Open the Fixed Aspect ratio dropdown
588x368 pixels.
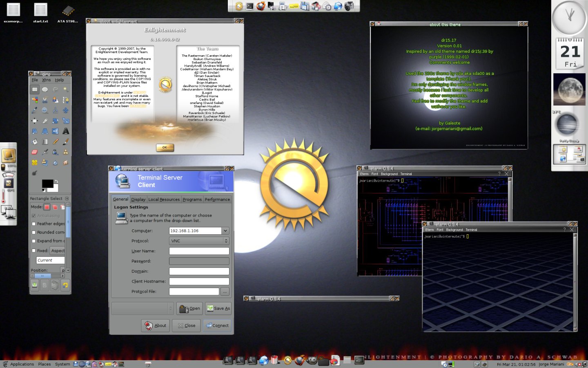(x=57, y=251)
